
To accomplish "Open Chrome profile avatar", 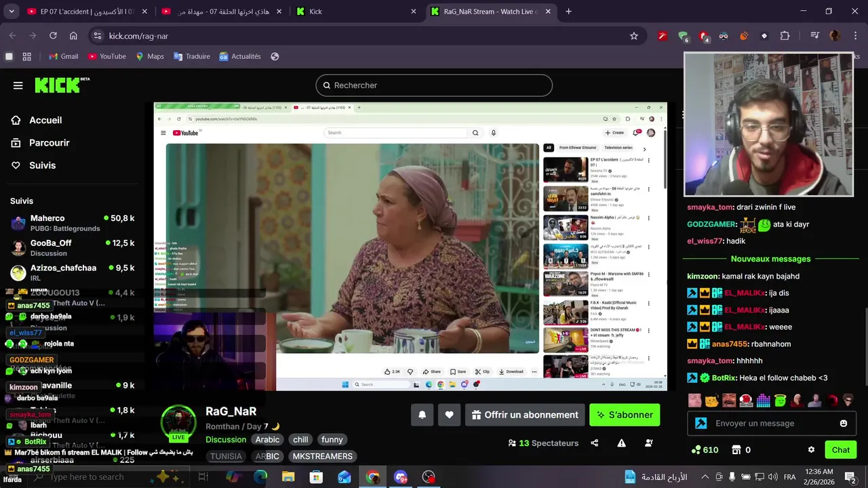I will coord(835,36).
